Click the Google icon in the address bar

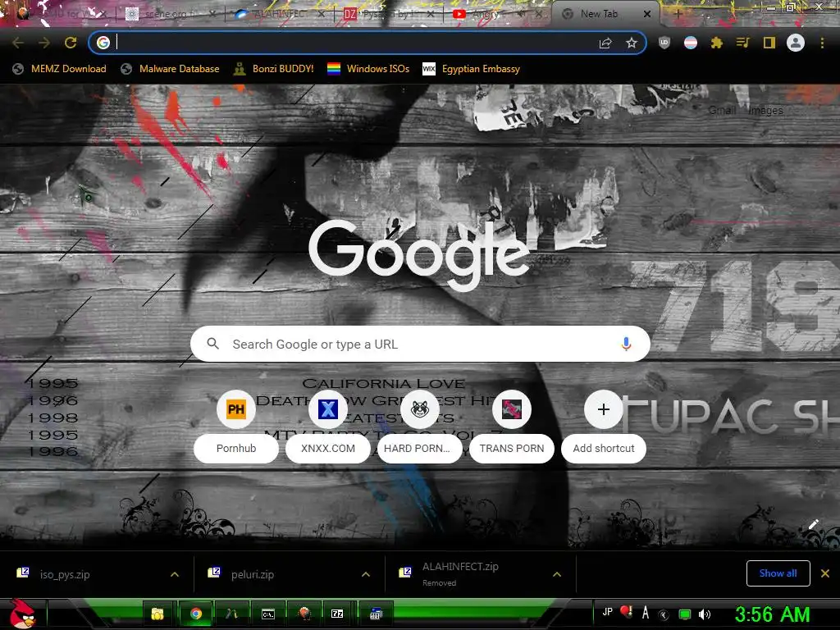click(103, 43)
